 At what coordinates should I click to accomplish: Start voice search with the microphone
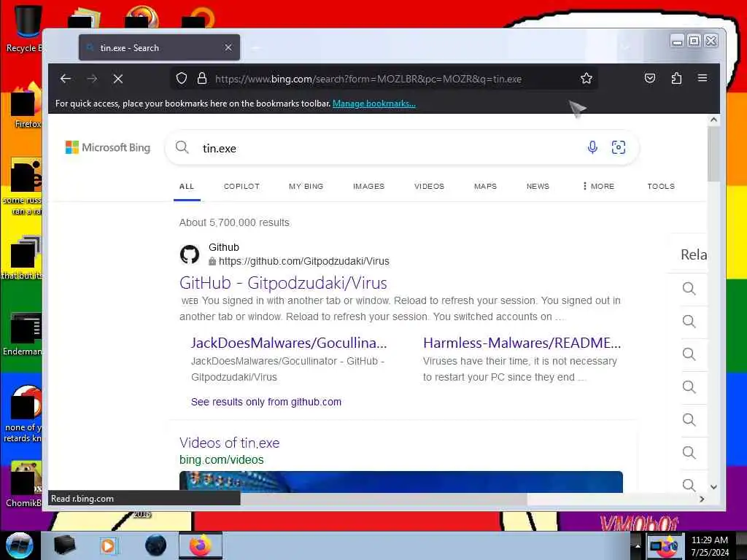[592, 147]
